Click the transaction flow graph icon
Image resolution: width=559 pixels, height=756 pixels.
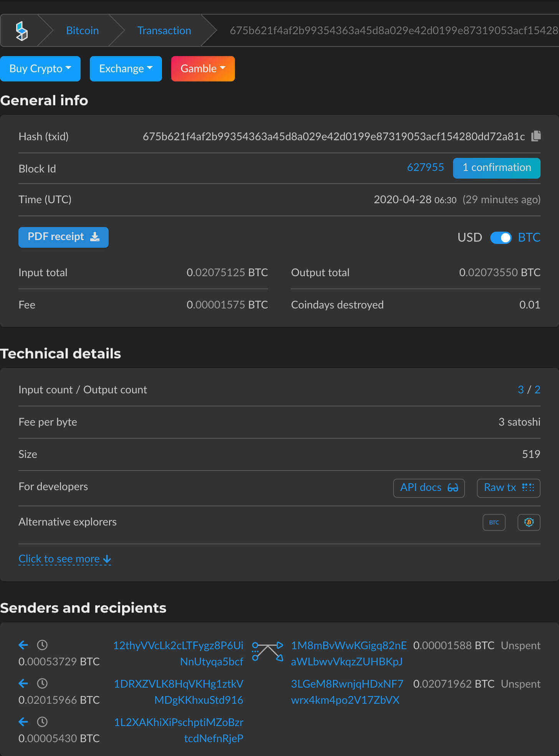268,652
